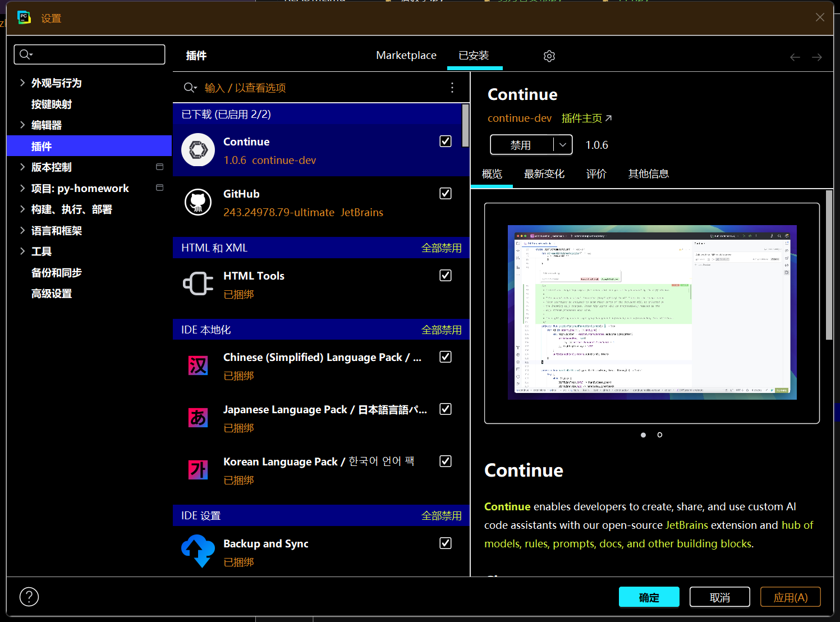The width and height of the screenshot is (840, 622).
Task: Expand the 语言和框架 section
Action: click(22, 230)
